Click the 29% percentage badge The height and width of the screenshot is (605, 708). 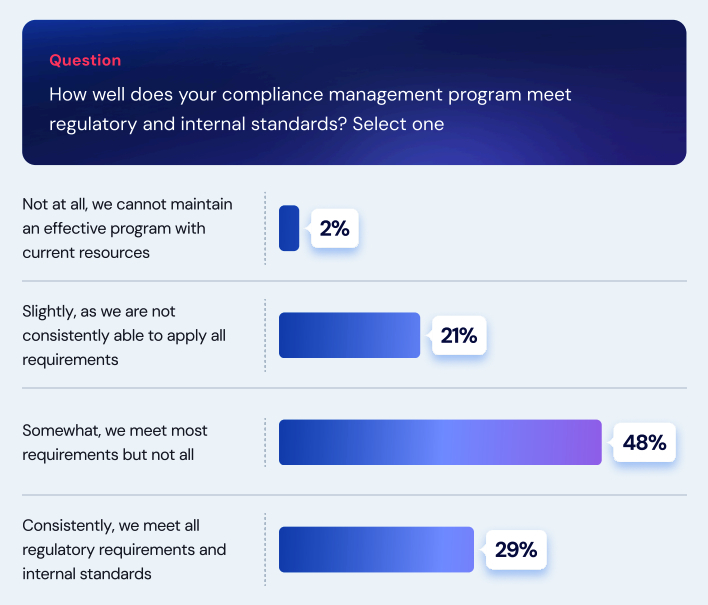516,549
